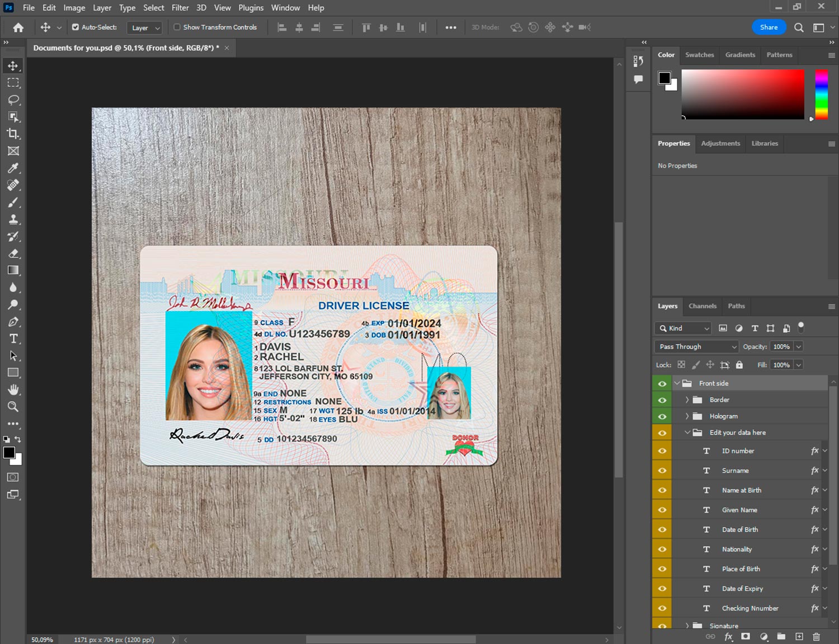839x644 pixels.
Task: Click the Opacity value field
Action: coord(781,347)
